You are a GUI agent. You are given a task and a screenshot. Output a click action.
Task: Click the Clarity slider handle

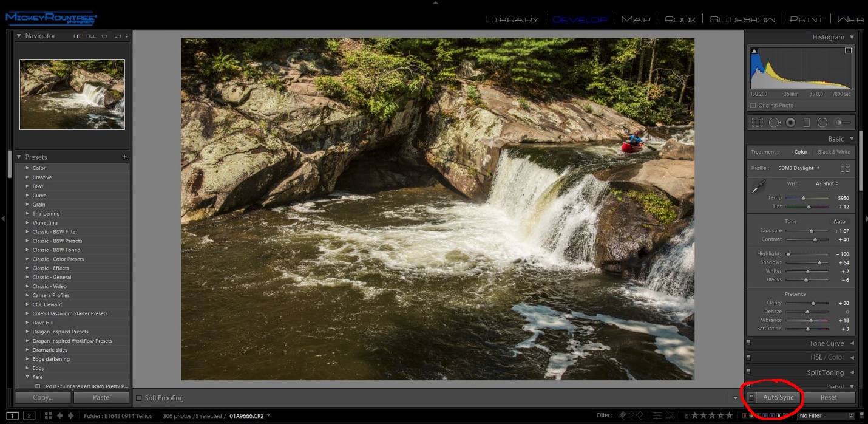[813, 303]
